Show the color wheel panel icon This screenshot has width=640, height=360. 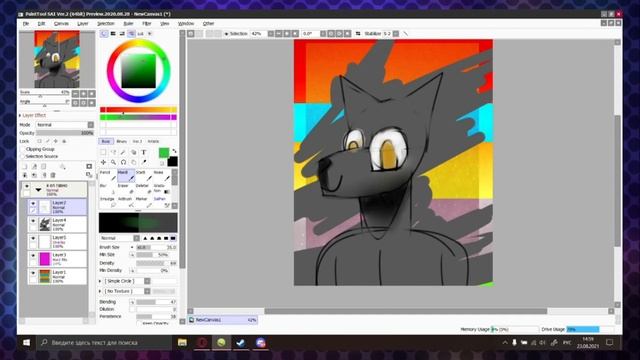104,33
